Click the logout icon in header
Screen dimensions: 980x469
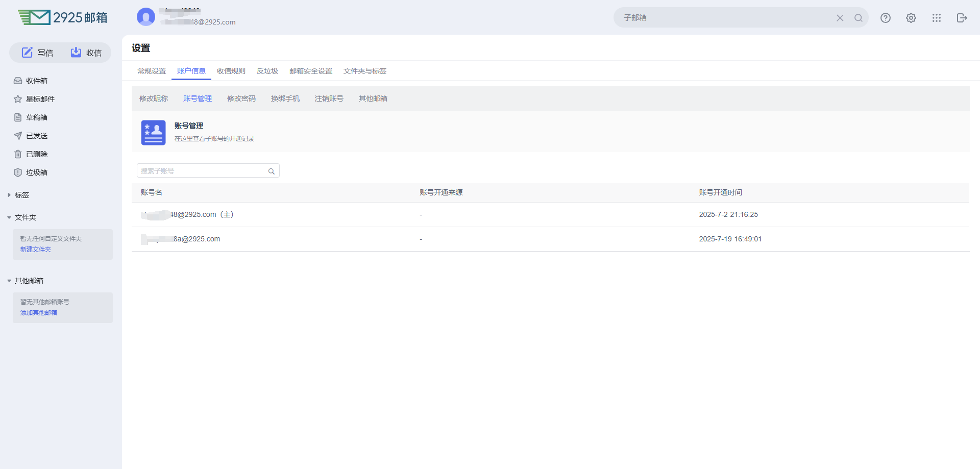point(962,18)
